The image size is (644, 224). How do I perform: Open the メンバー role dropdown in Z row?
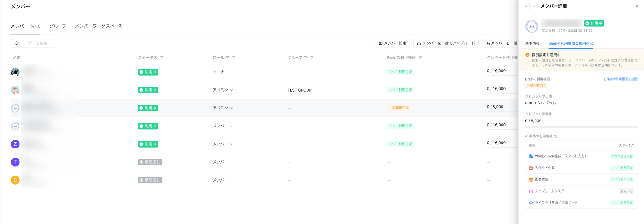coord(223,144)
